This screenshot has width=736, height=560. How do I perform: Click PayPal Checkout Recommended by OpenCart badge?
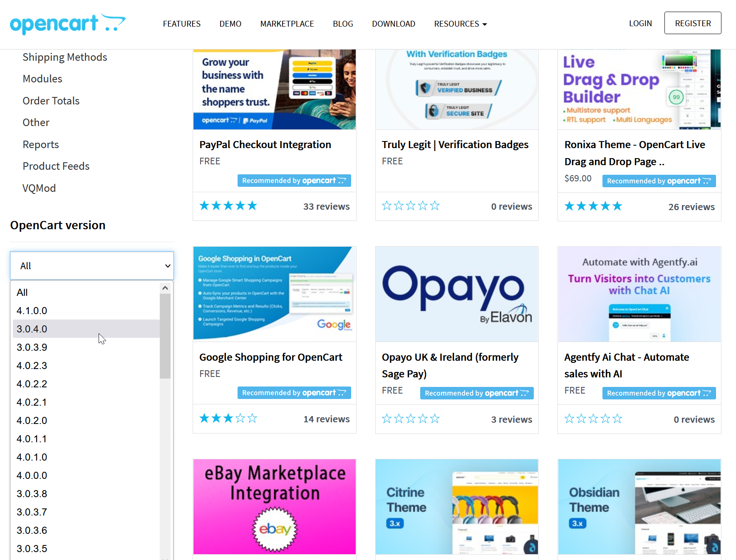294,181
